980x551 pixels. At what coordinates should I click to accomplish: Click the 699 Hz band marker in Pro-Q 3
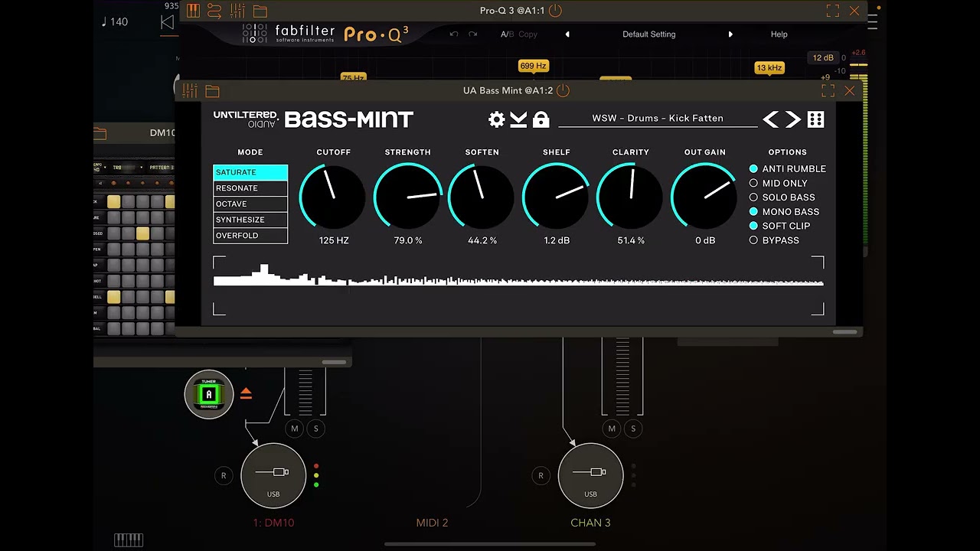533,66
